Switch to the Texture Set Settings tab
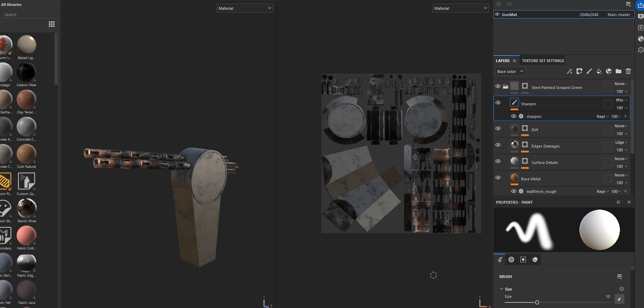The width and height of the screenshot is (644, 308). coord(543,61)
